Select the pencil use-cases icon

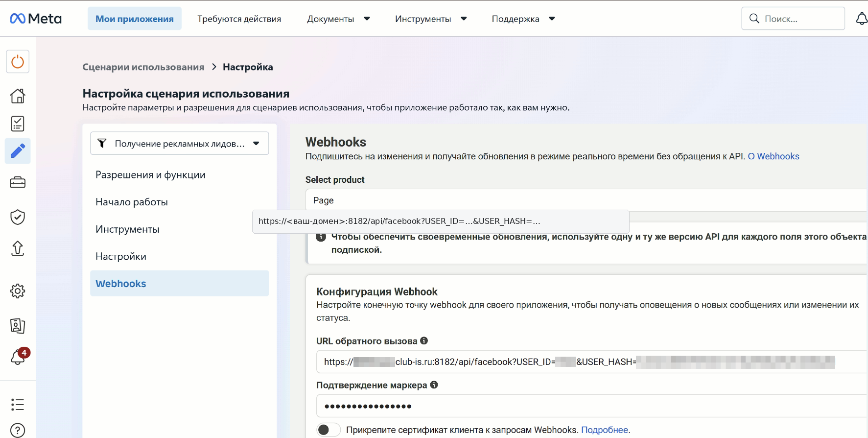tap(18, 151)
